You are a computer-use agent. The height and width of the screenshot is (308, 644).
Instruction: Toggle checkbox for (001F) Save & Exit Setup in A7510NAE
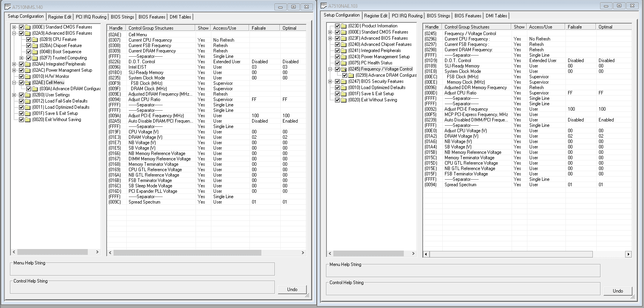338,94
